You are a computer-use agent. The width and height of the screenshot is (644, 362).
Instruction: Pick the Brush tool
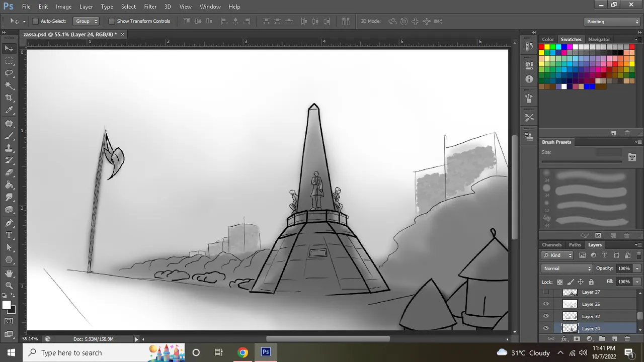[9, 136]
